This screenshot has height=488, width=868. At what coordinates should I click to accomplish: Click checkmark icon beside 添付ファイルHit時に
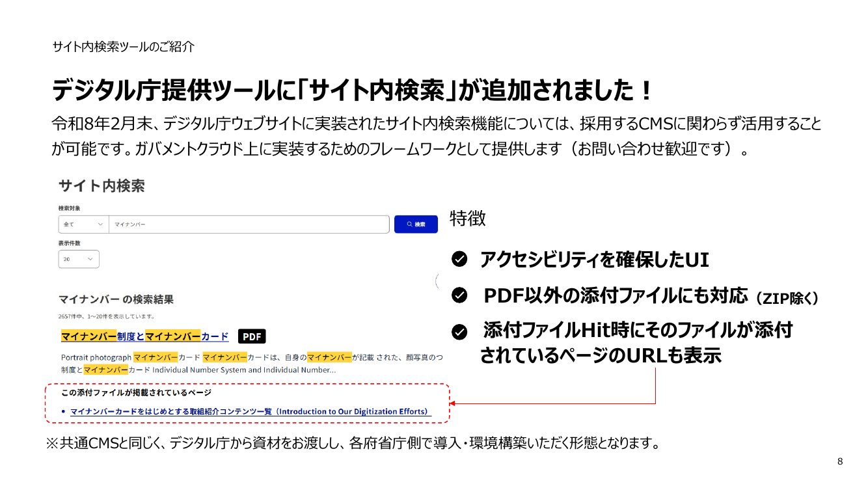(x=459, y=332)
